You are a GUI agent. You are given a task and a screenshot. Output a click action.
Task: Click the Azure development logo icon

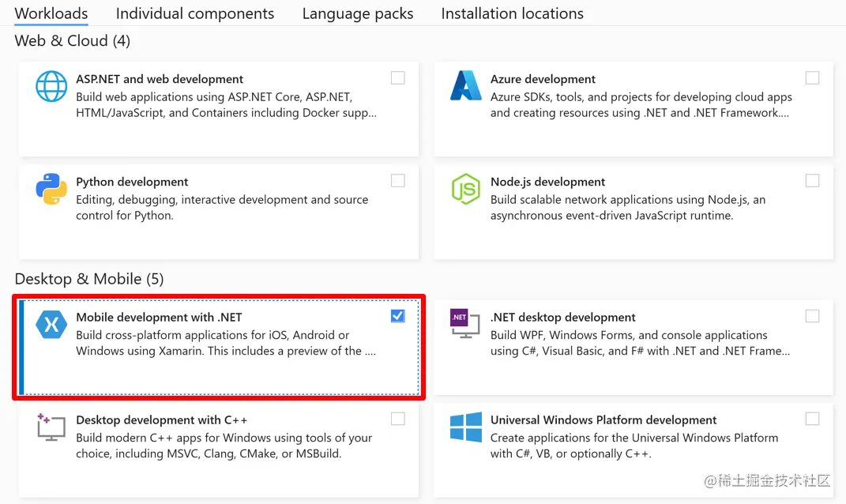click(x=465, y=86)
